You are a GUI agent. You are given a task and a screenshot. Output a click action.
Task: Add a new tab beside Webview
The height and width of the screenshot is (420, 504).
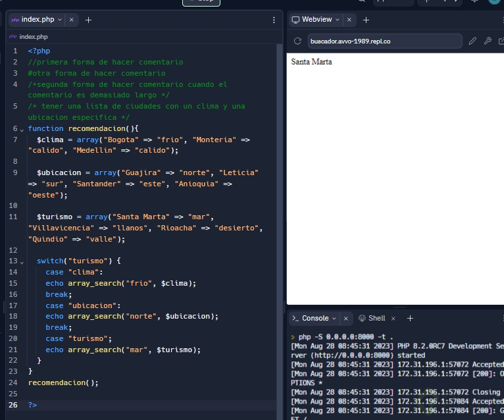tap(366, 20)
